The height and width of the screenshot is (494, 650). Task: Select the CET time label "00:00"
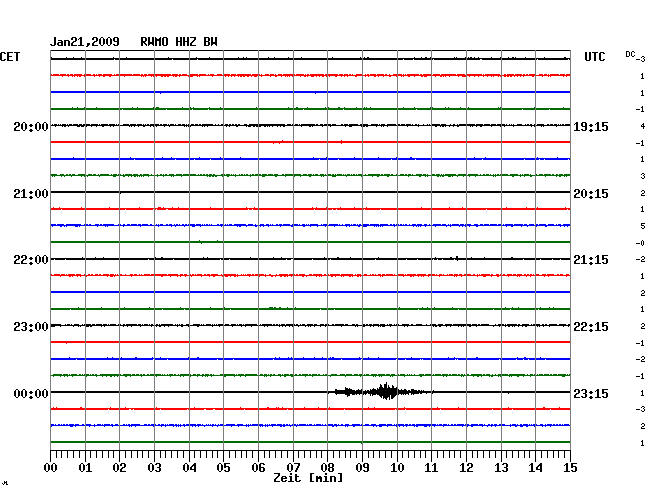tap(31, 393)
